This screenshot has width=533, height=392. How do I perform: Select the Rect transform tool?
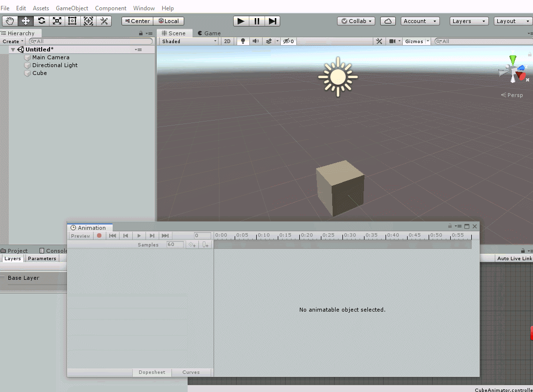(x=72, y=21)
